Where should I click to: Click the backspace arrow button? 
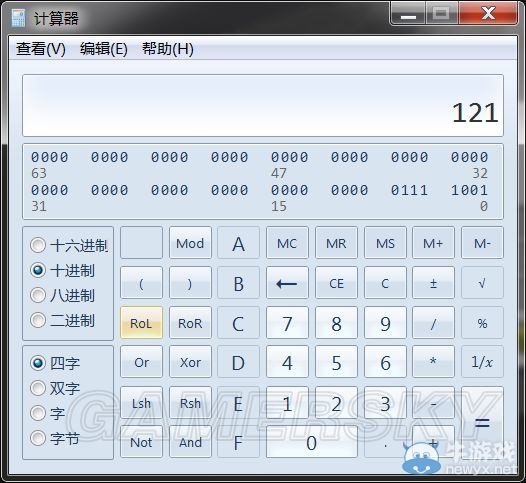coord(287,283)
